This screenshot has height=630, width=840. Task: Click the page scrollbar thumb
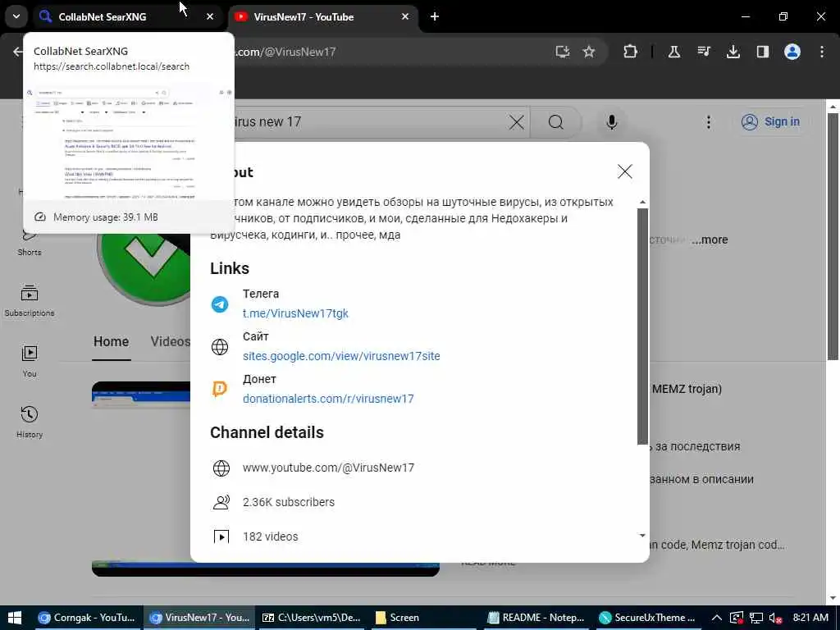833,235
